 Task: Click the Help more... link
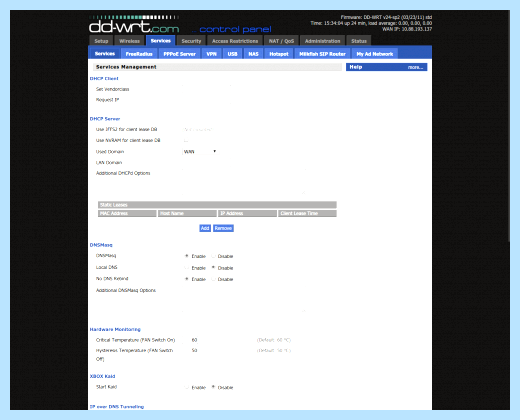click(x=415, y=67)
